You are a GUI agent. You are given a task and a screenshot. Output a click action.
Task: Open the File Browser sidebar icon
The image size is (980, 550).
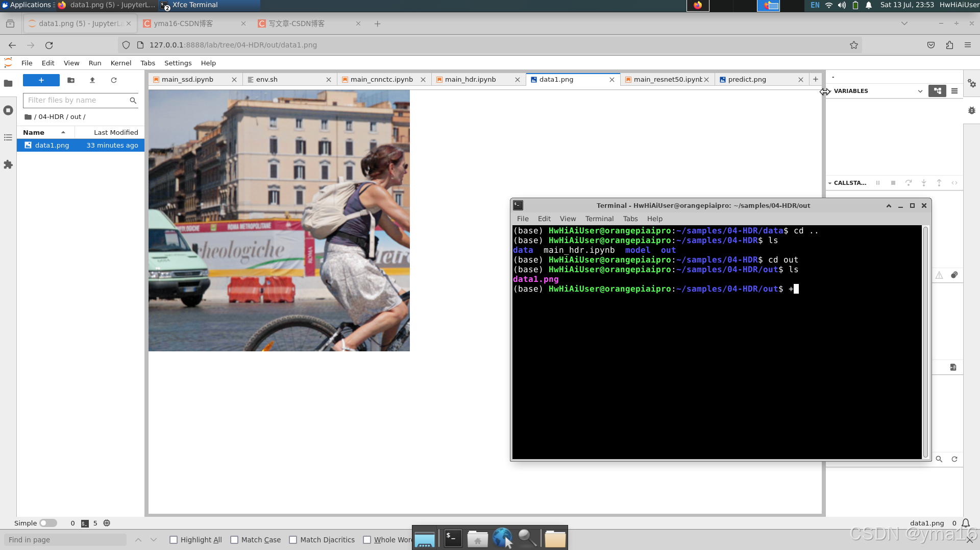tap(8, 83)
